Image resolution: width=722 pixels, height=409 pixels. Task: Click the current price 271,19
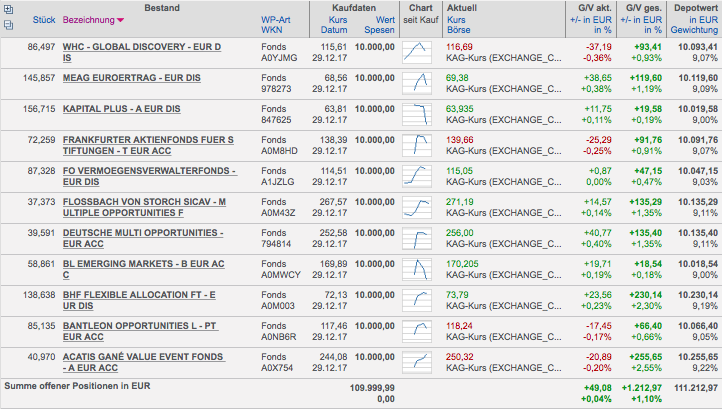coord(460,202)
